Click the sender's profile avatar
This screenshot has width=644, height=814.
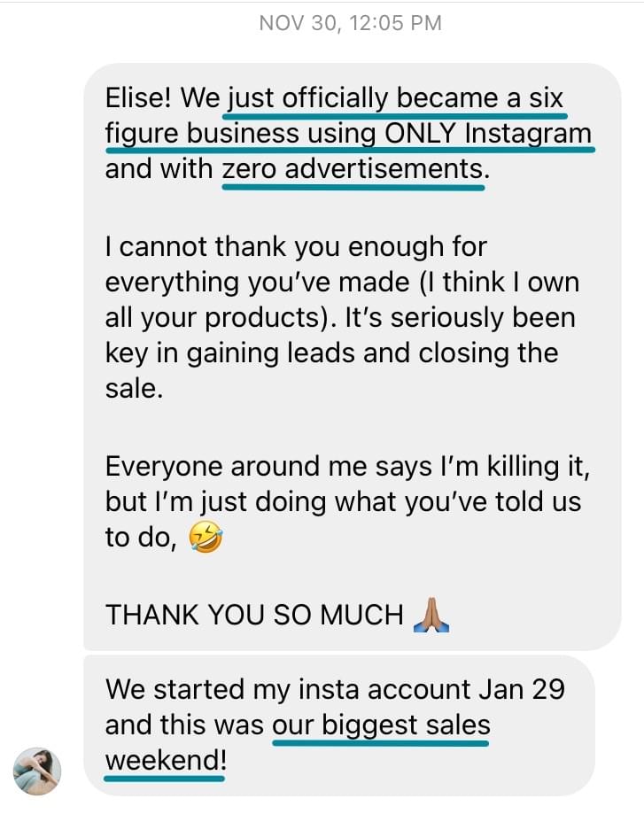(x=38, y=769)
